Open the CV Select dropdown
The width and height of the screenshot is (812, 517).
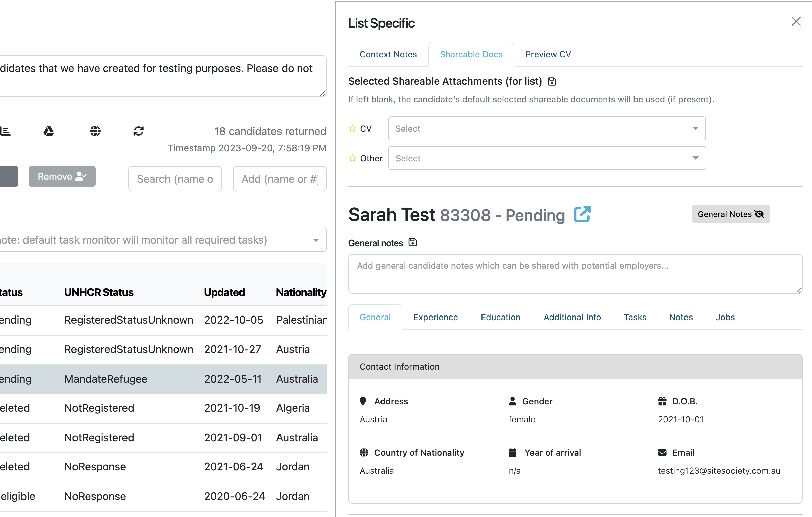click(x=546, y=128)
